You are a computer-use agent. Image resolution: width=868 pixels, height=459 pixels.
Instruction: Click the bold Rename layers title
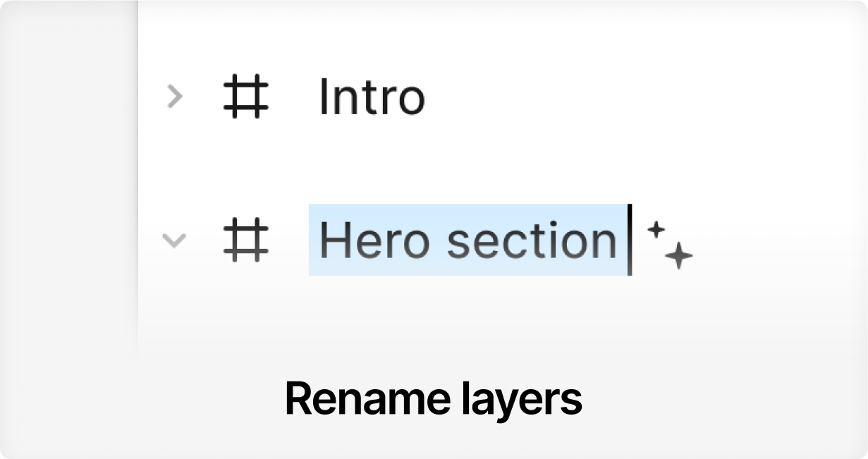tap(433, 398)
